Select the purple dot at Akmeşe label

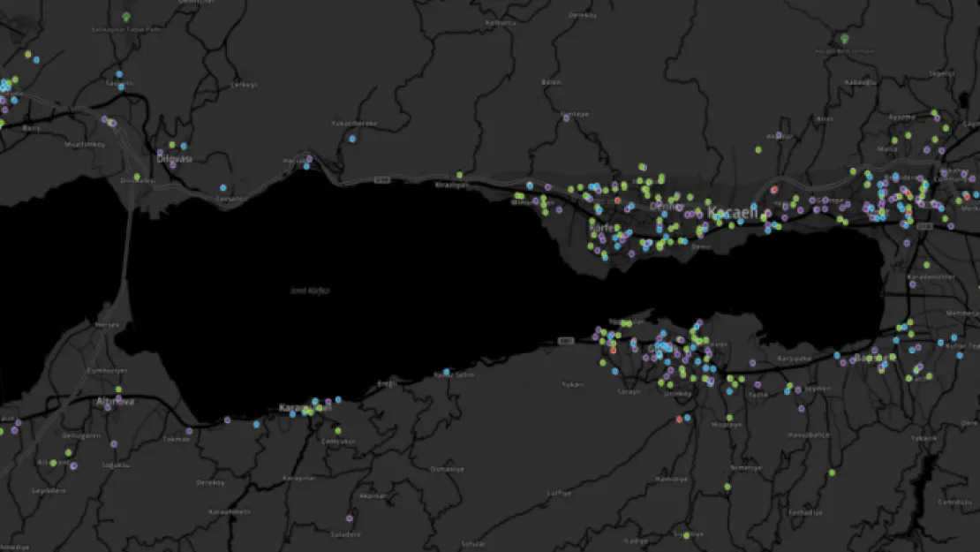[x=779, y=134]
